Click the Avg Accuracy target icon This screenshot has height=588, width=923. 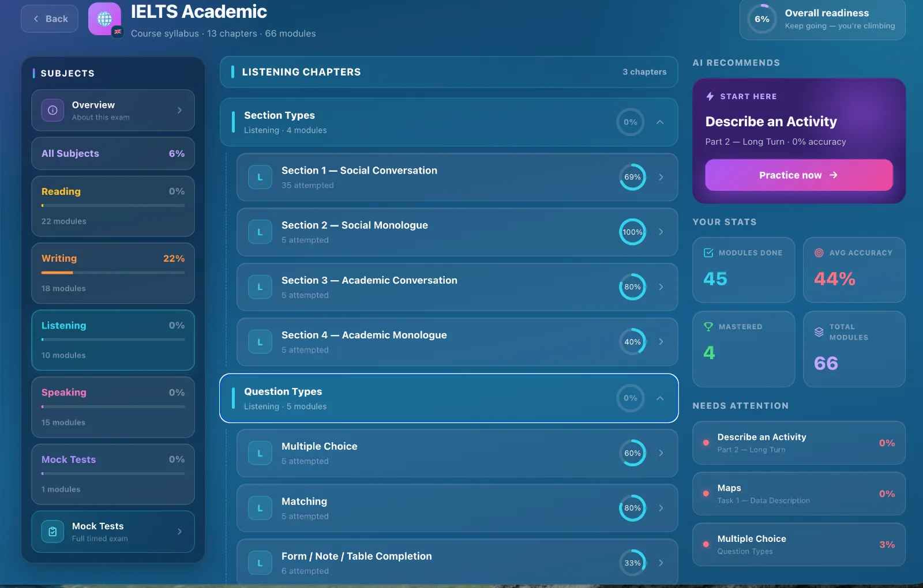[x=819, y=252]
